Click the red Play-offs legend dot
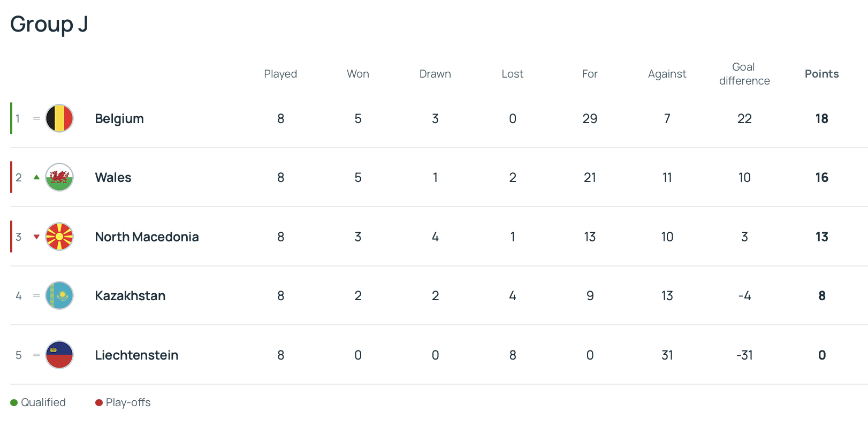 pos(99,403)
